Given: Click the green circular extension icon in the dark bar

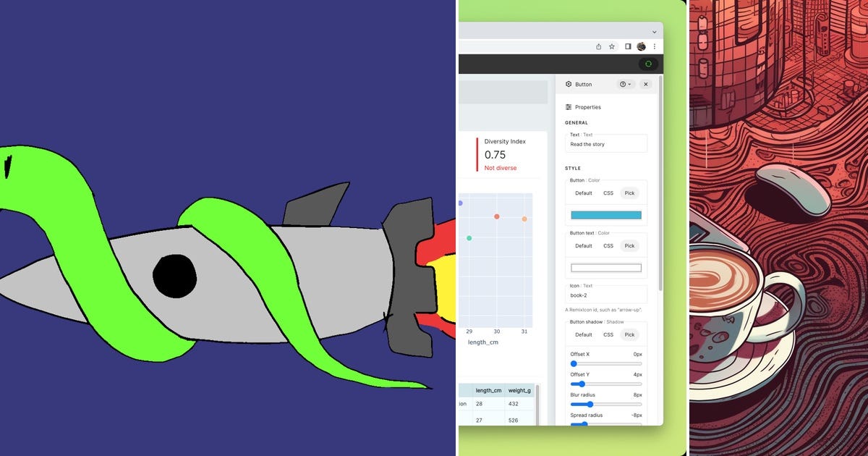Looking at the screenshot, I should click(x=648, y=64).
